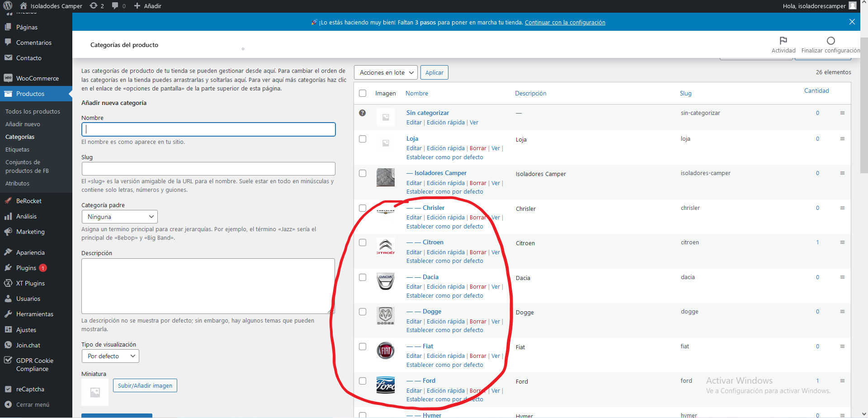
Task: Focus the Descripción textarea
Action: coord(208,286)
